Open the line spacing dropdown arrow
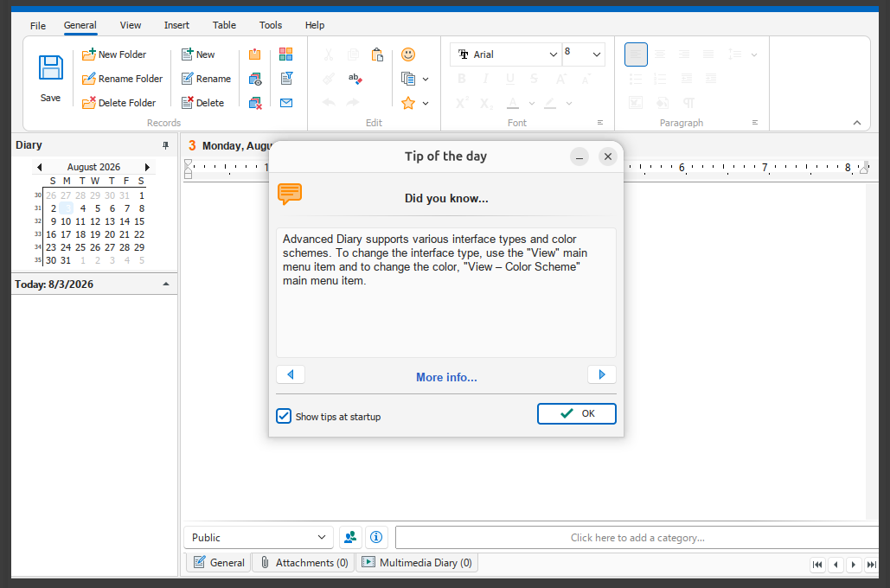 tap(754, 54)
